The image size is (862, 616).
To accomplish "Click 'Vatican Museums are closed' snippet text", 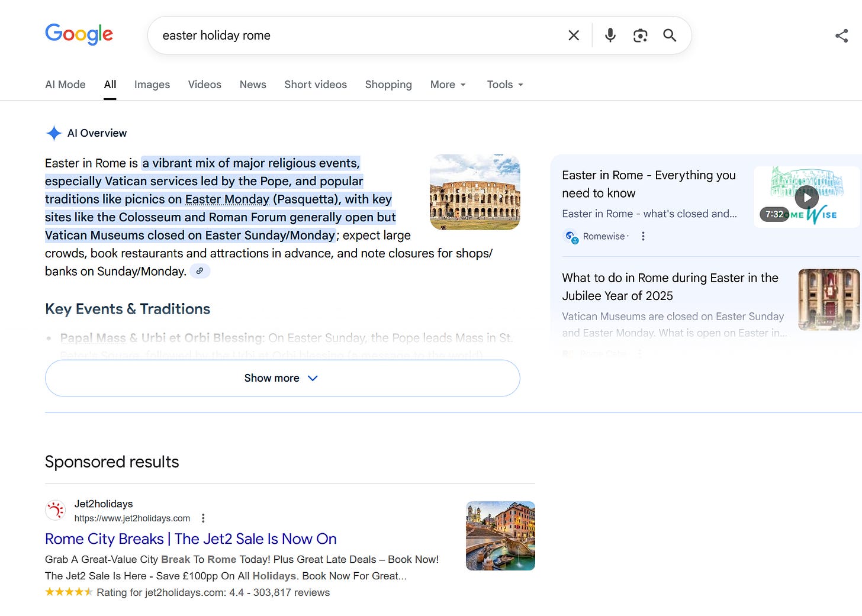I will 674,324.
